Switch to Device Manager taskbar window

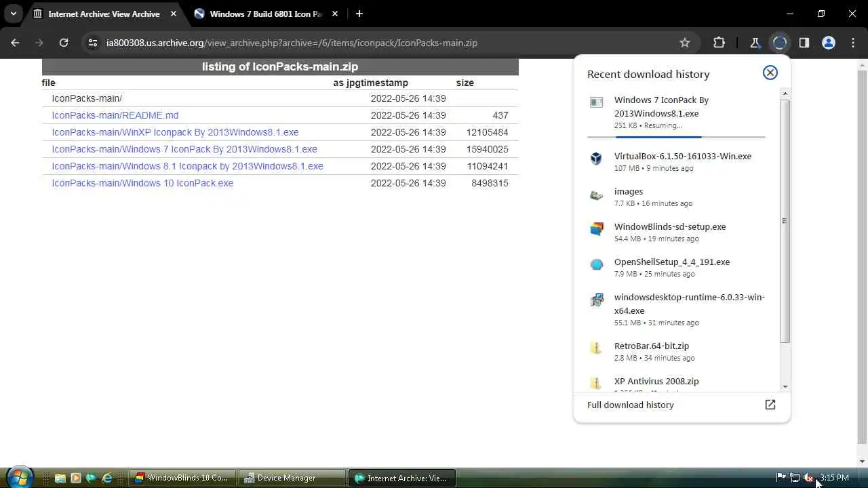tap(294, 478)
